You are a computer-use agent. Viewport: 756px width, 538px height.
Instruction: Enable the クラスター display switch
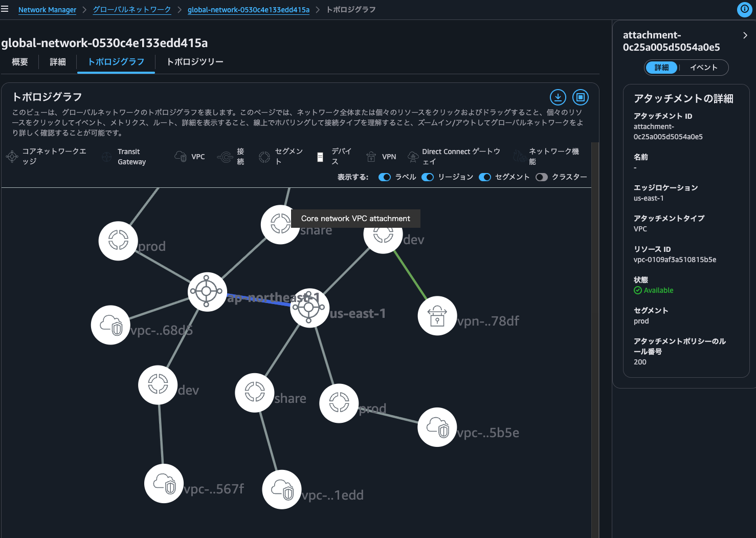[x=541, y=177]
